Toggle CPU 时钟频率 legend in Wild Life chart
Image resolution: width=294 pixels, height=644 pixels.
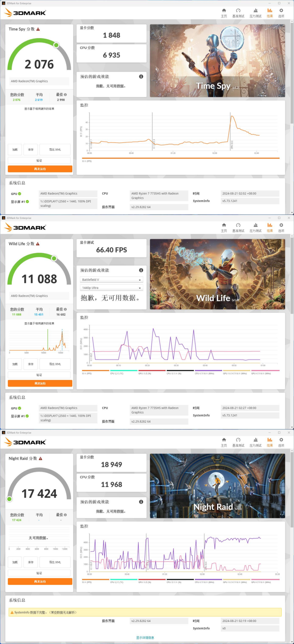[x=208, y=372]
